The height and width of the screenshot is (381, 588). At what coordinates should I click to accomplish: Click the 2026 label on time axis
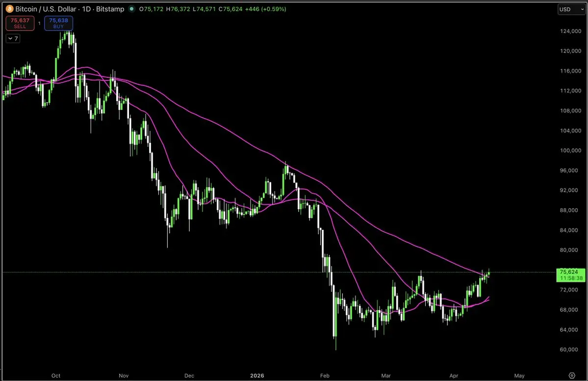point(257,376)
